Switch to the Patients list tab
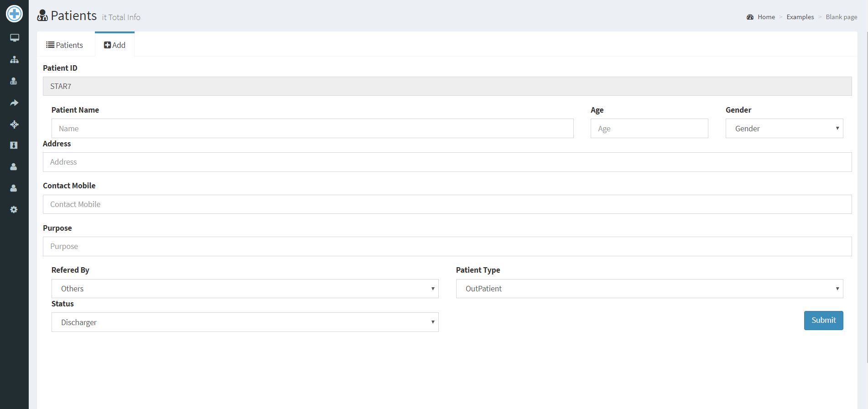The image size is (868, 409). click(x=65, y=45)
